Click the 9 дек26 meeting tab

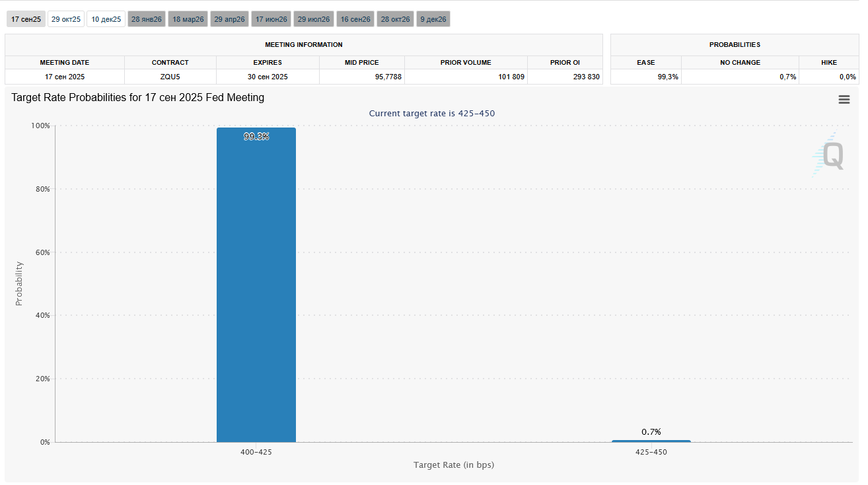coord(433,19)
